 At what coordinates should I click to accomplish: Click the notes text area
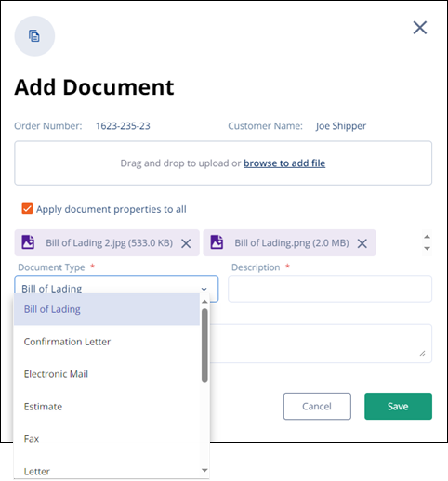[321, 344]
